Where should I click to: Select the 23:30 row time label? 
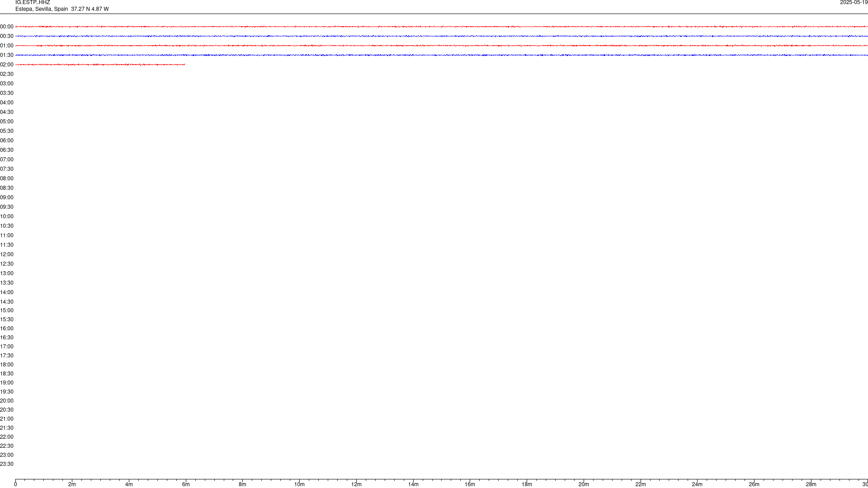point(7,464)
